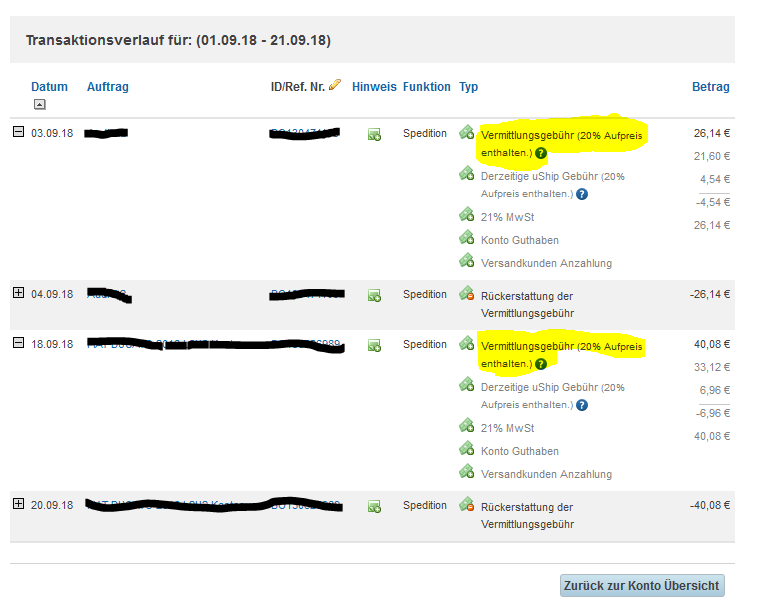Sort by Auftrag column header
Image resolution: width=783 pixels, height=612 pixels.
point(108,87)
